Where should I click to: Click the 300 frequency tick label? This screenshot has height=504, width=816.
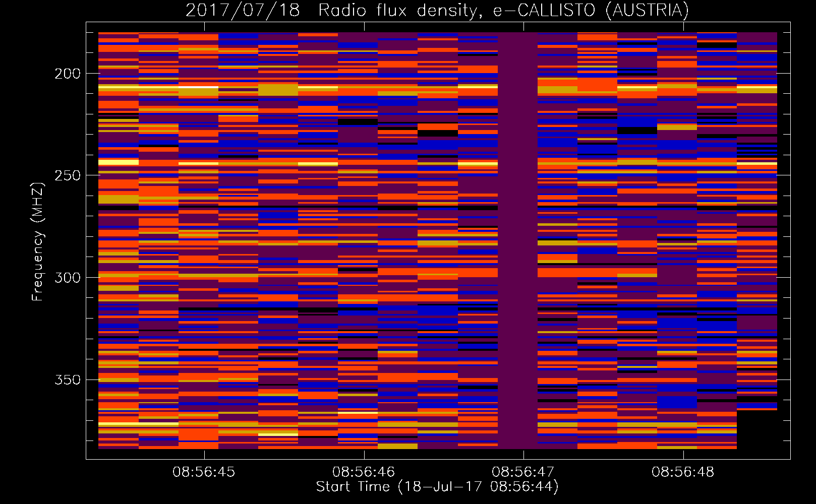68,278
